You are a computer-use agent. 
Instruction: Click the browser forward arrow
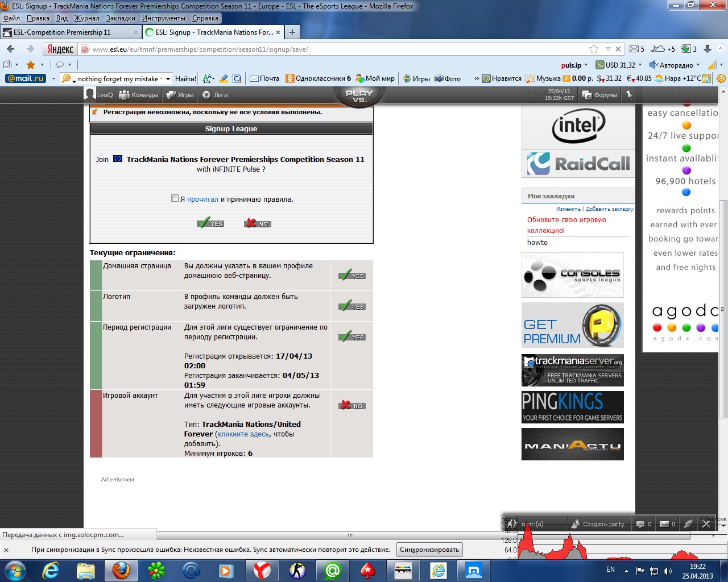click(x=30, y=49)
